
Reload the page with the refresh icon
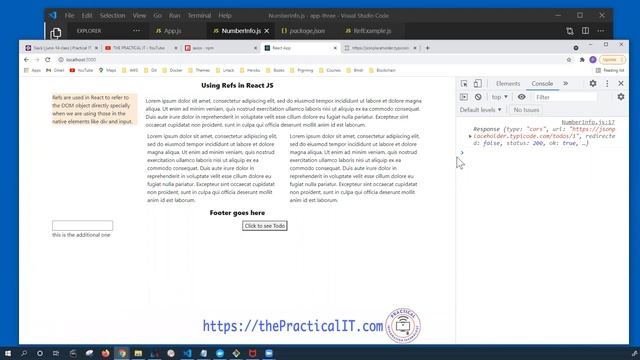(x=48, y=60)
